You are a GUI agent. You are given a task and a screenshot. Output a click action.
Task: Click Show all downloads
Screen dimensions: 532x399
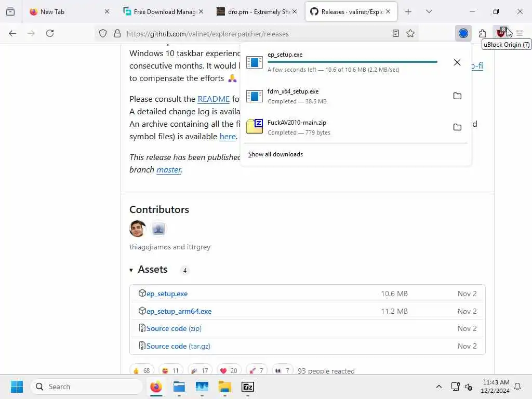[x=275, y=154]
